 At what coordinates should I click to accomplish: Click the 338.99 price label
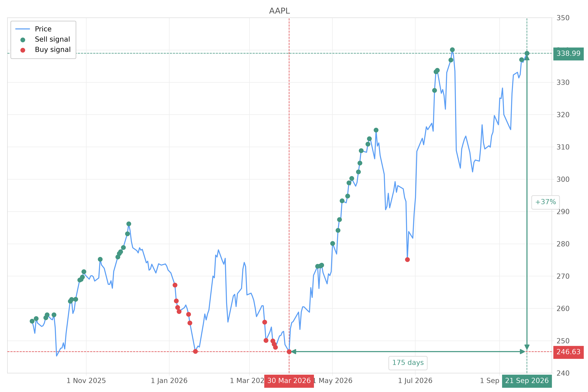click(x=568, y=54)
